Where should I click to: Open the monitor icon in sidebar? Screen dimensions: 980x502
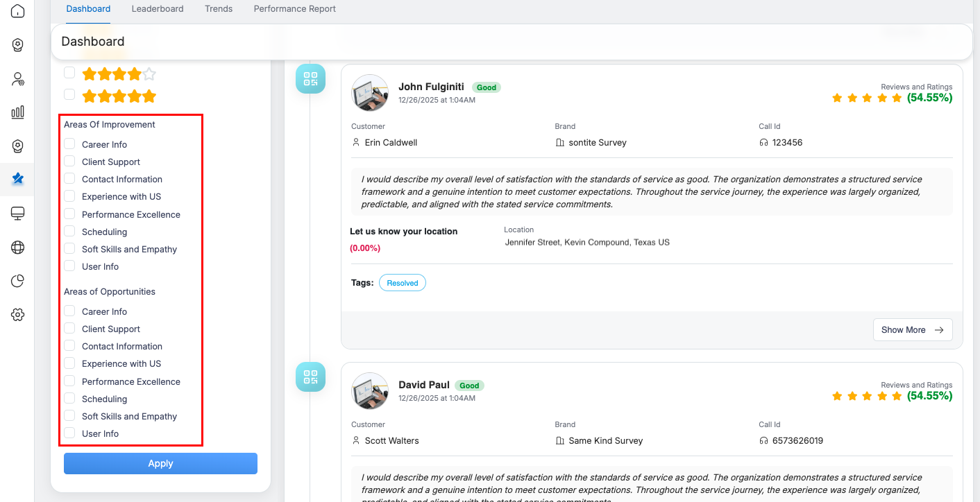(x=17, y=214)
